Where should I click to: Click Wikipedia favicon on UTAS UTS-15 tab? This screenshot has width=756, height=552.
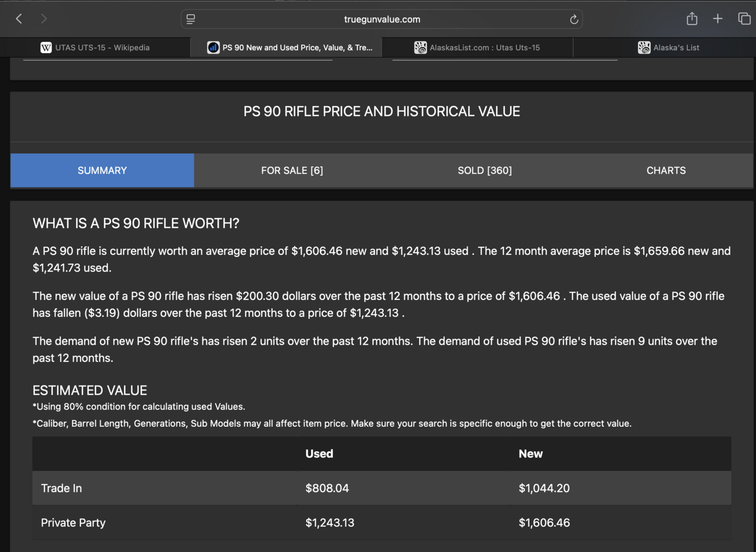[46, 48]
